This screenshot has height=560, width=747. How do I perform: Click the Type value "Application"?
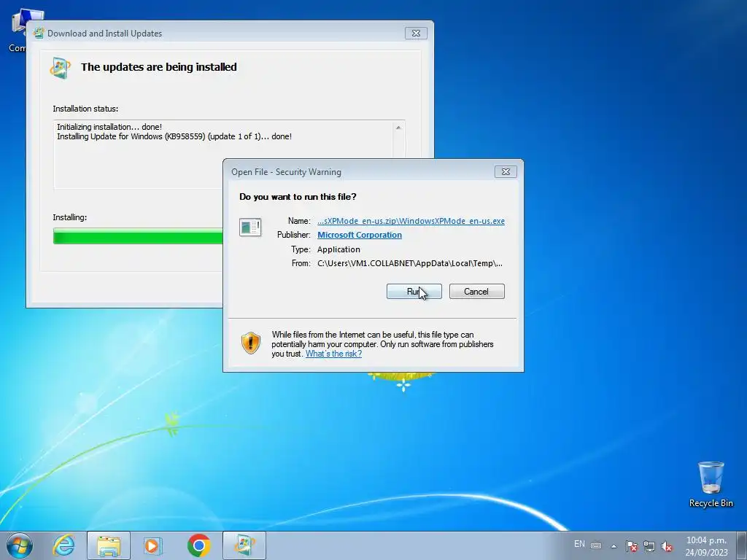(x=338, y=249)
